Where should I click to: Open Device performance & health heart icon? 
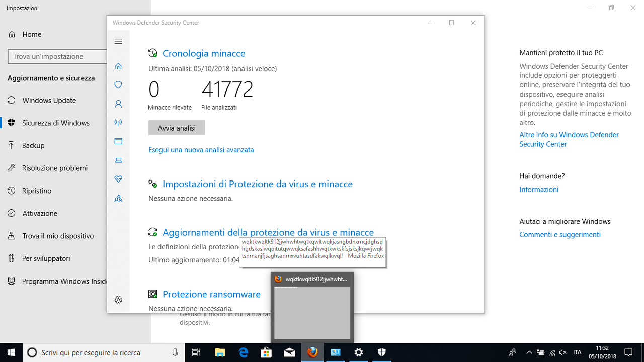coord(118,179)
